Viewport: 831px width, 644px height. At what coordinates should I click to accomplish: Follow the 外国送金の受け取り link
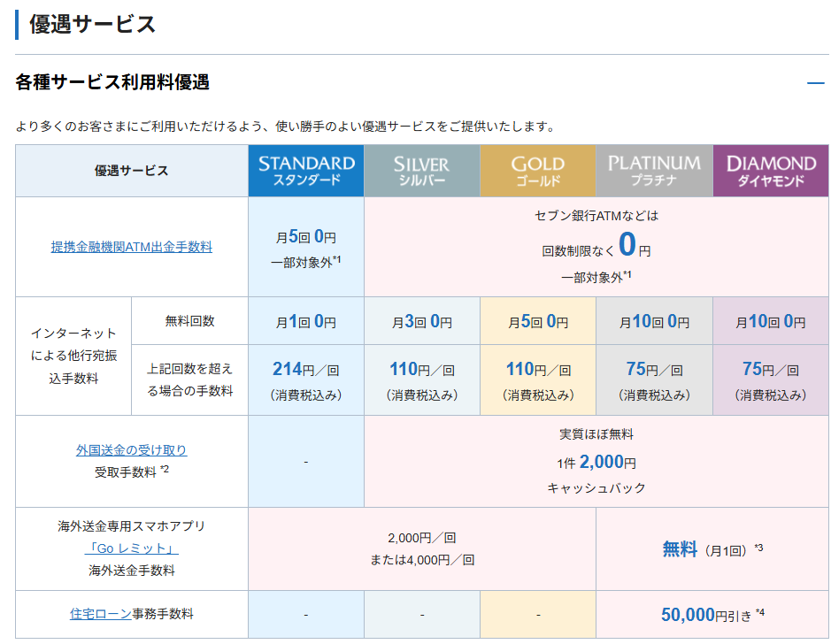(131, 450)
